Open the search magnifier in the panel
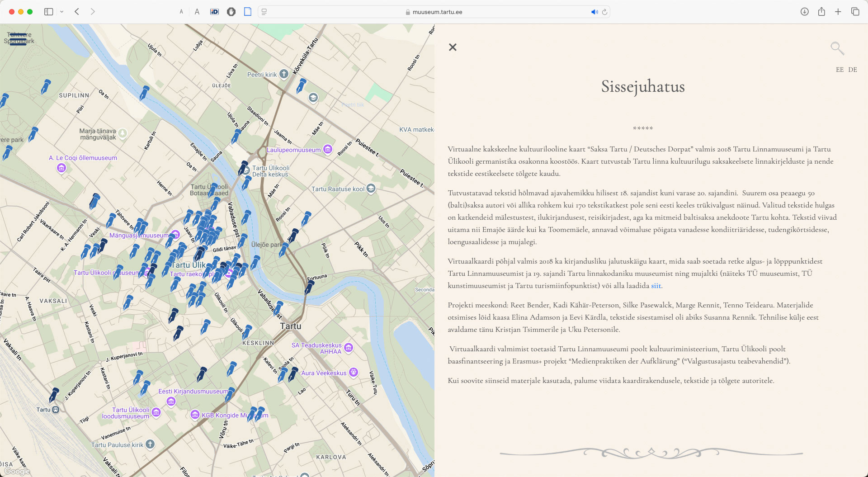The width and height of the screenshot is (868, 477). click(837, 48)
